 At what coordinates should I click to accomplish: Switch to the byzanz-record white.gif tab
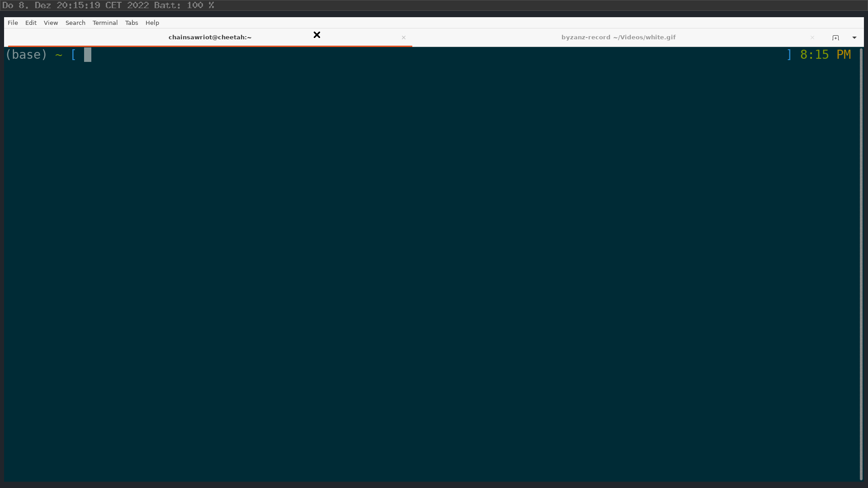(618, 38)
